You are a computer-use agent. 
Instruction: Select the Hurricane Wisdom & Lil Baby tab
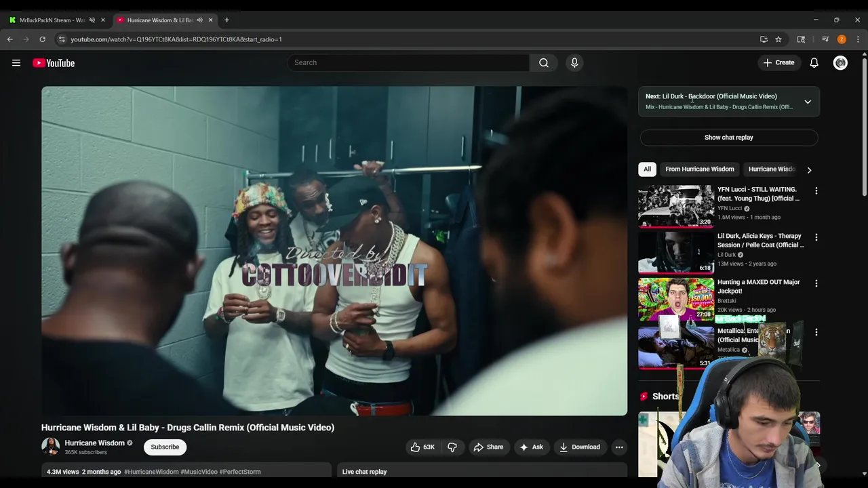(x=160, y=20)
